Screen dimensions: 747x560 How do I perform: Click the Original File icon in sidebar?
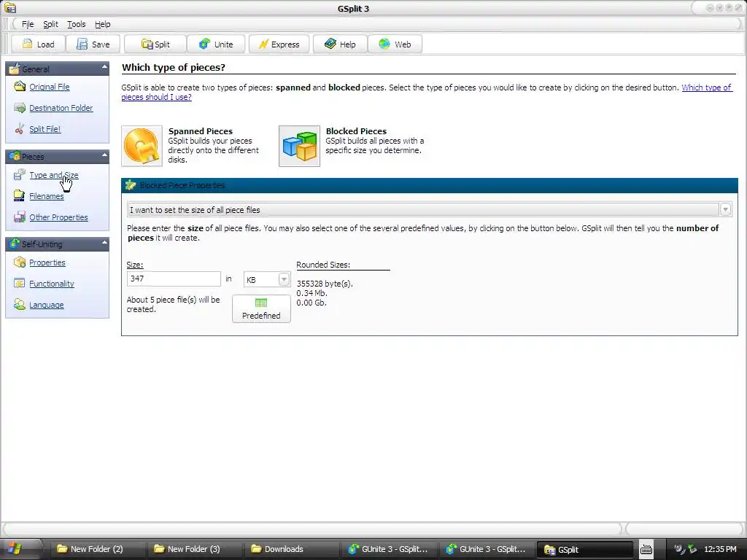pyautogui.click(x=20, y=86)
